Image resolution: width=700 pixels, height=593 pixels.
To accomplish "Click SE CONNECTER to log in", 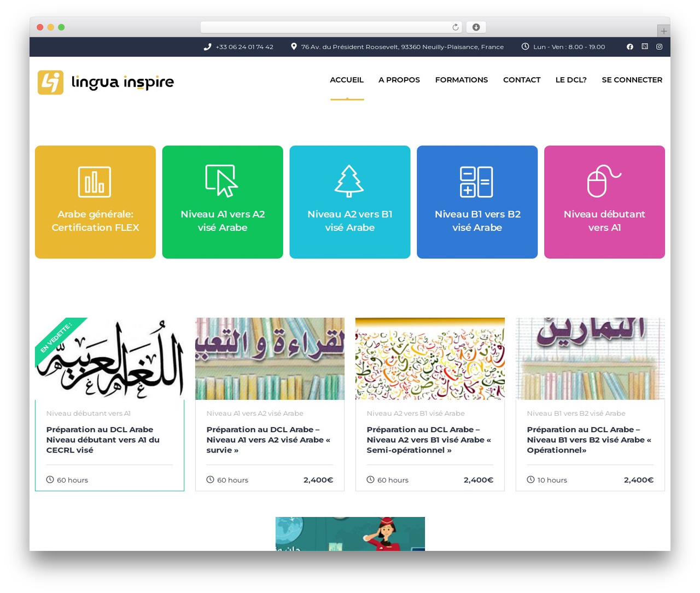I will click(632, 80).
